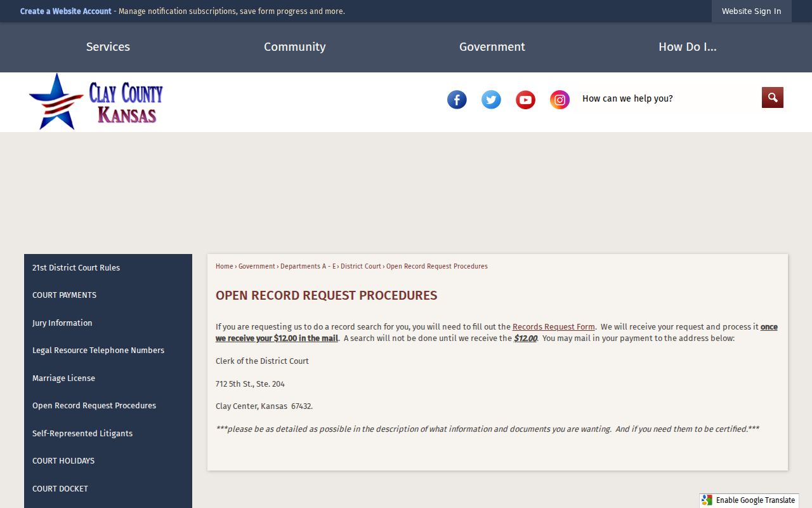Open the Services menu
Image resolution: width=812 pixels, height=508 pixels.
coord(108,47)
